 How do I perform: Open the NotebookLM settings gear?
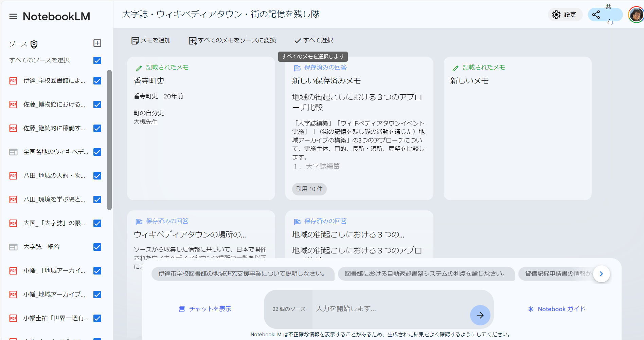click(556, 15)
